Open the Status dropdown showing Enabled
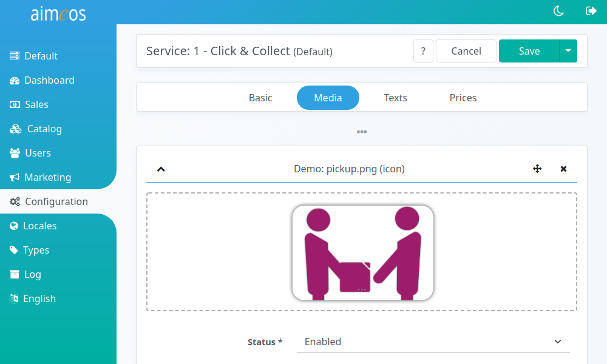Screen dimensions: 607x364 point(433,342)
